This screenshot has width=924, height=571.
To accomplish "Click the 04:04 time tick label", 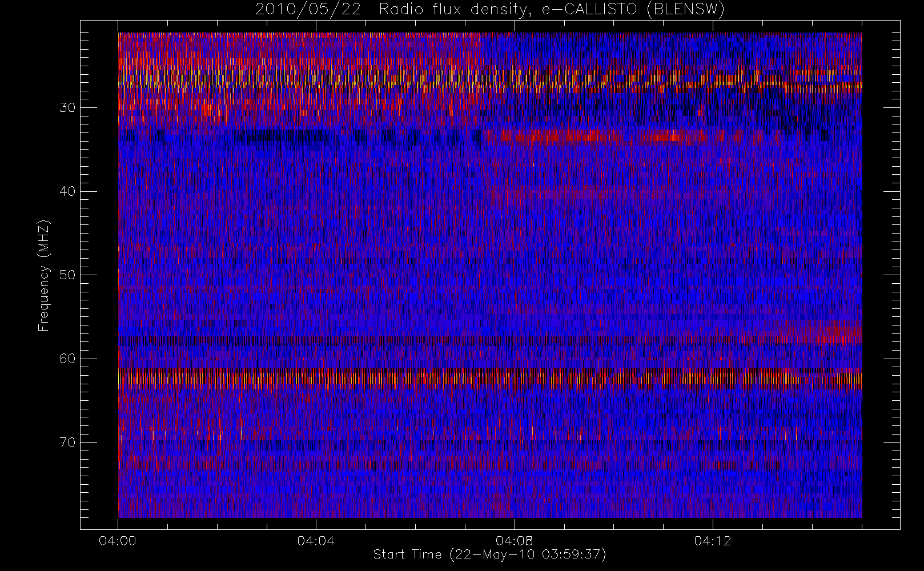I will [316, 541].
